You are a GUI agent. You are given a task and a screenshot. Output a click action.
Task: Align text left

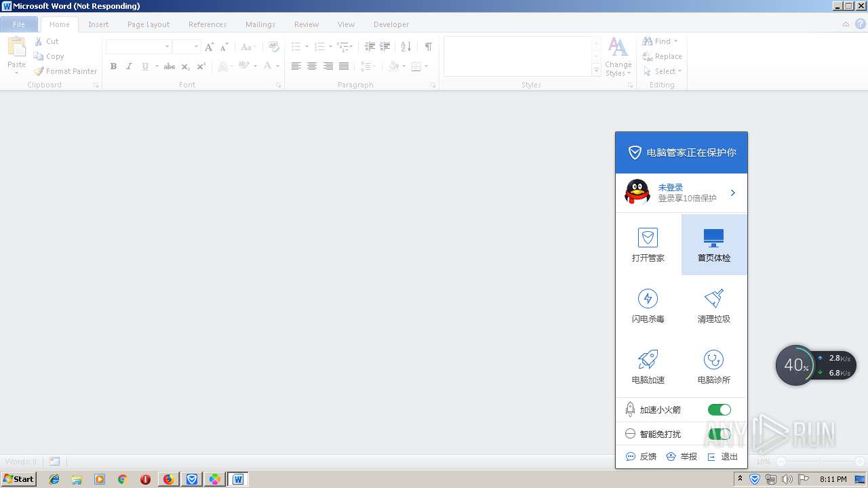pyautogui.click(x=296, y=66)
